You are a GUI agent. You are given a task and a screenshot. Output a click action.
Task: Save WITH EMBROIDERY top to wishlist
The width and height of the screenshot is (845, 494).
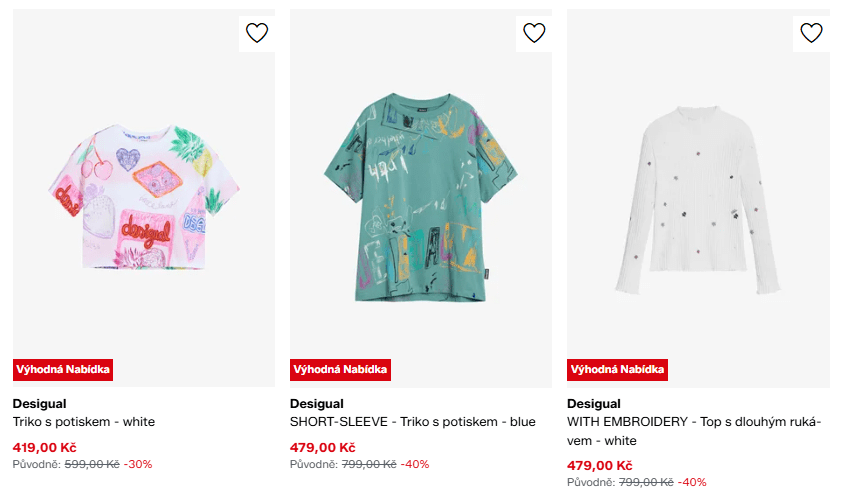[811, 33]
